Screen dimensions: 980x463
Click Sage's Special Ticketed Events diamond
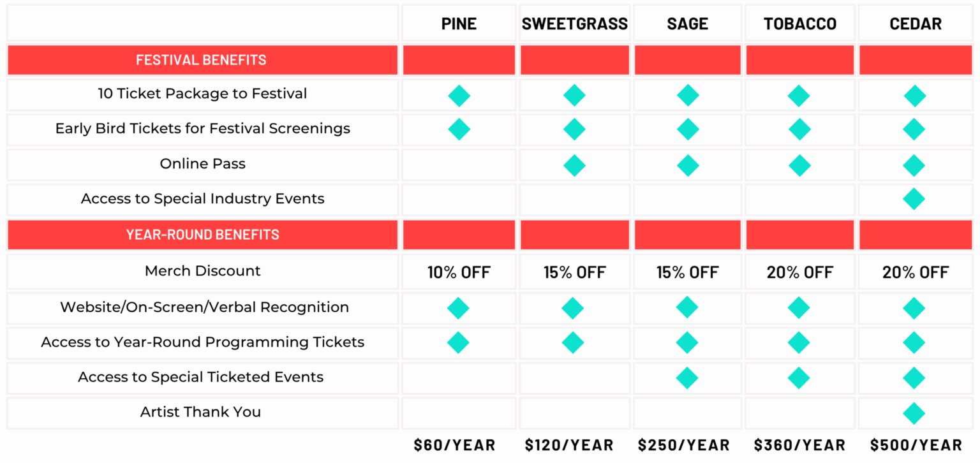coord(687,378)
